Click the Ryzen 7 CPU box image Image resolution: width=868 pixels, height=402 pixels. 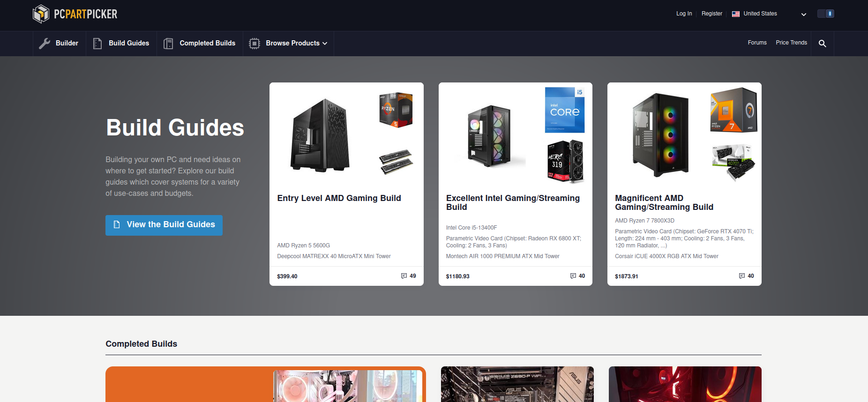tap(733, 110)
